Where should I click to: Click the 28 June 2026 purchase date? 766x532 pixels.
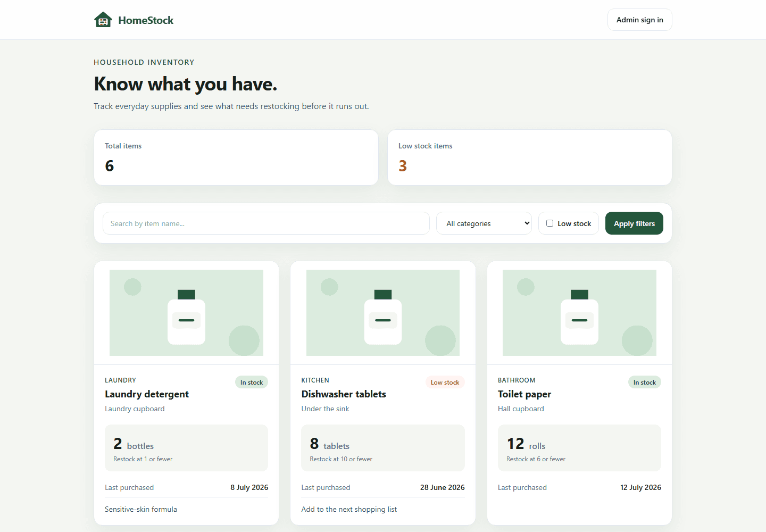tap(442, 487)
